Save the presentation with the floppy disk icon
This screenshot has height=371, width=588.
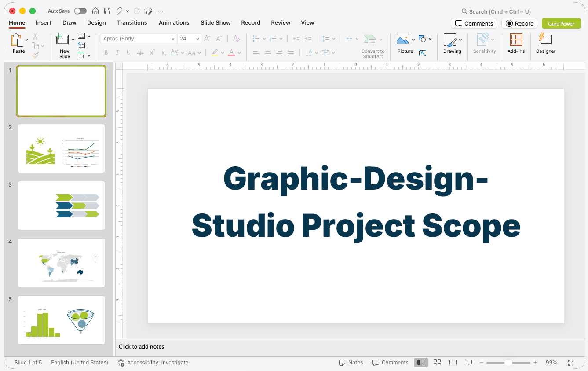(107, 11)
